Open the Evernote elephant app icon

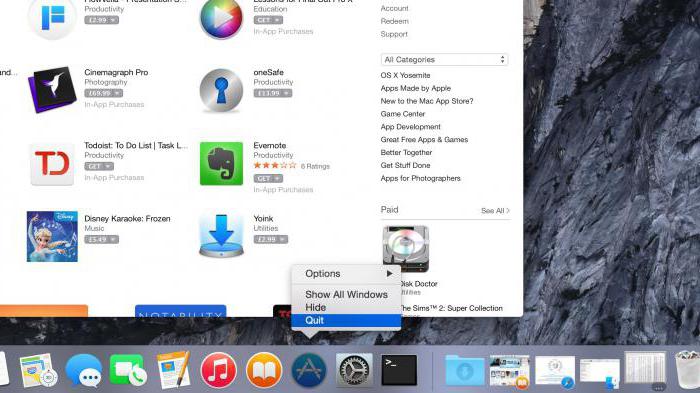point(221,163)
